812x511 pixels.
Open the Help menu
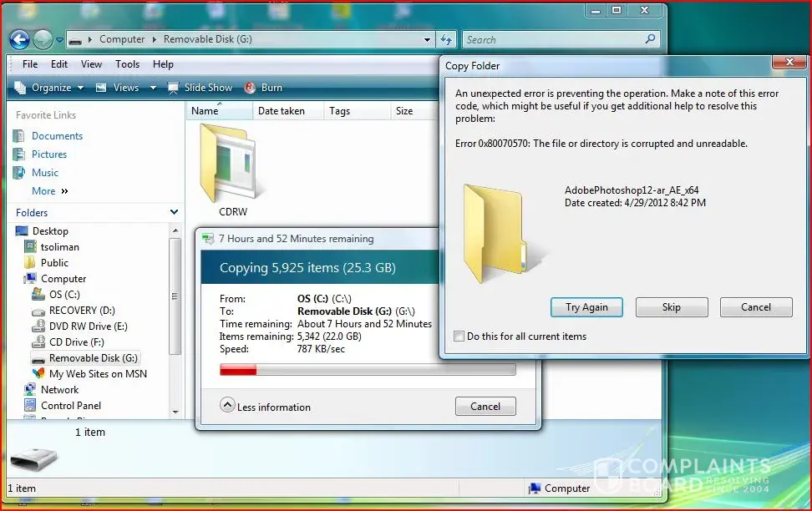coord(163,64)
